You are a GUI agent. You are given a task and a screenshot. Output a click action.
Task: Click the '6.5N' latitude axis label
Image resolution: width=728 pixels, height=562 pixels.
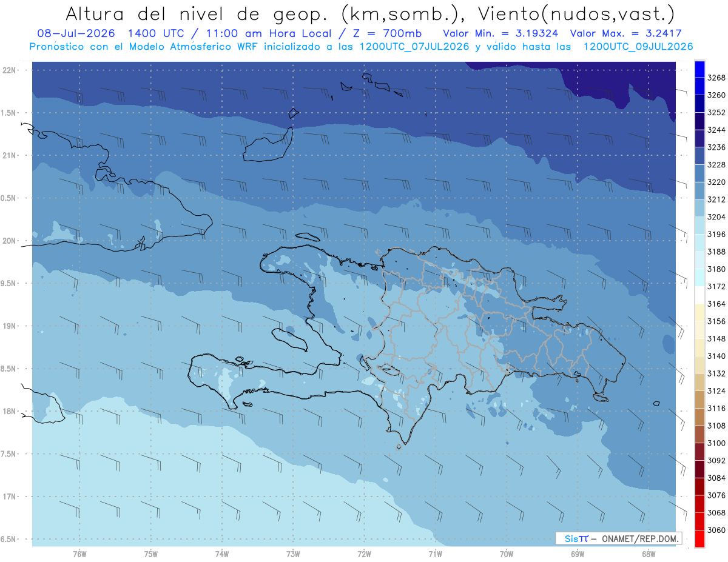point(8,539)
